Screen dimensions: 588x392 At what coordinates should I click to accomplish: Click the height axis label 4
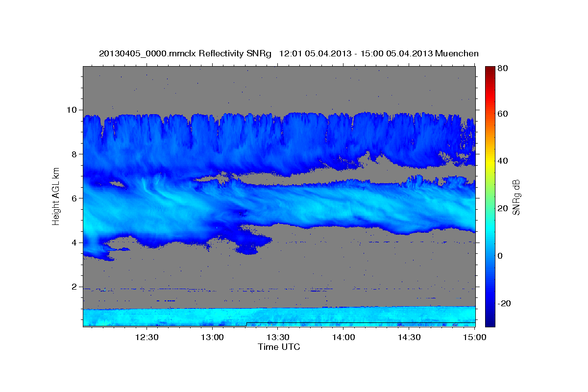pyautogui.click(x=74, y=243)
